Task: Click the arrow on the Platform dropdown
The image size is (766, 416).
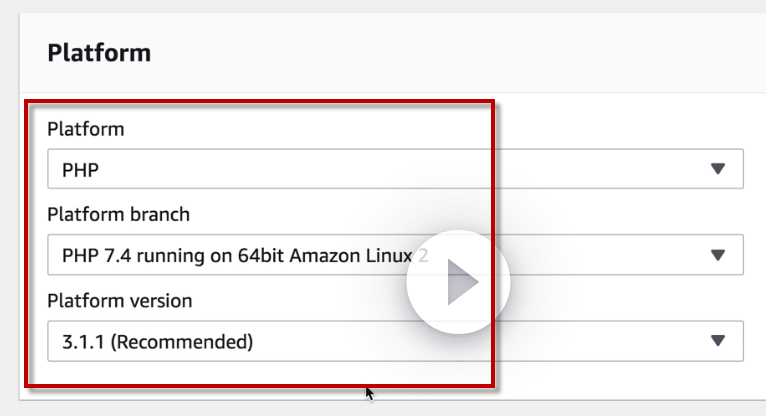Action: click(x=717, y=169)
